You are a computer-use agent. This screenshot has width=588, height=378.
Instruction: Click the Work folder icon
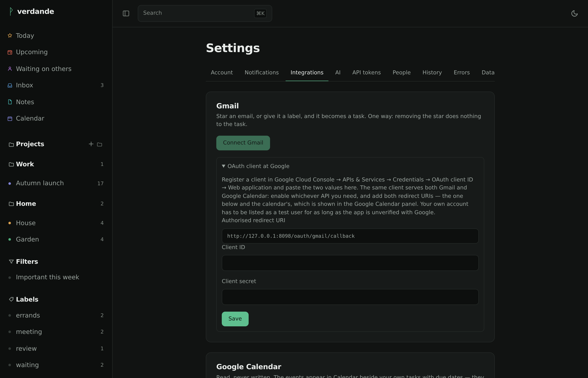tap(11, 164)
